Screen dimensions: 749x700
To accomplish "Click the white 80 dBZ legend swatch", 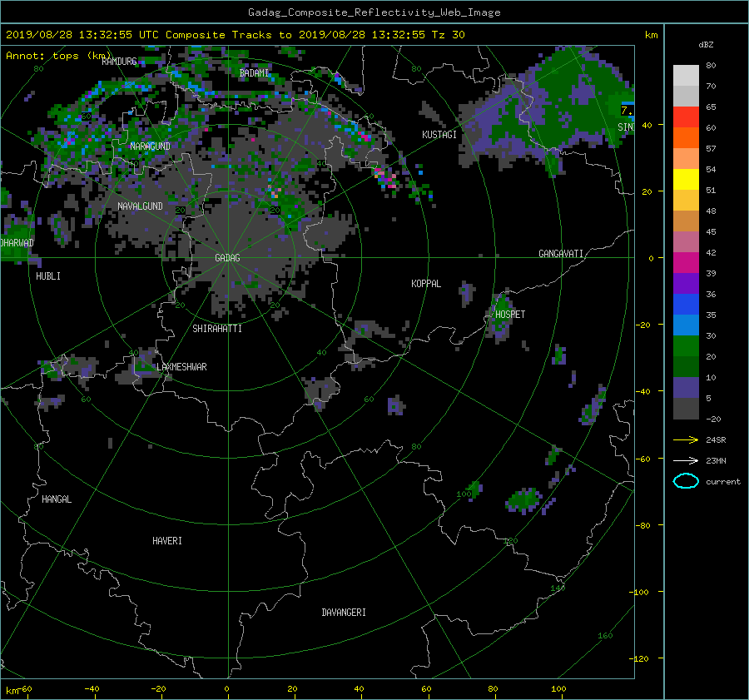I will click(x=686, y=76).
